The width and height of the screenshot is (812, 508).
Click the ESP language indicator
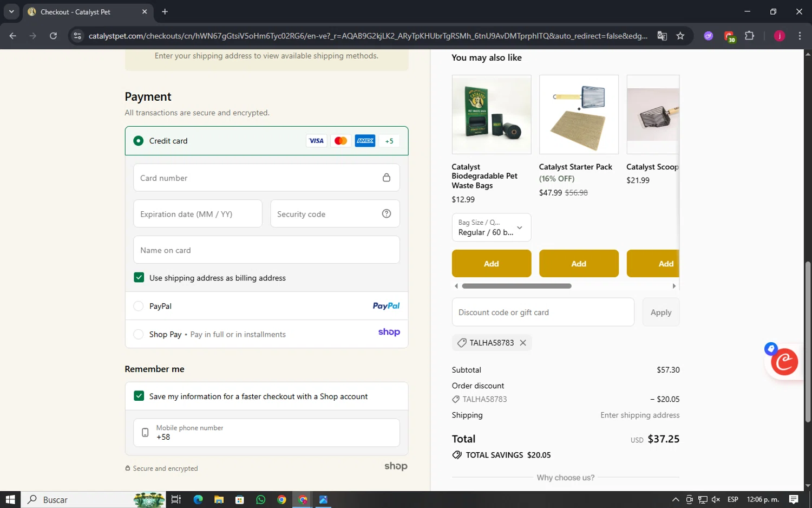733,499
